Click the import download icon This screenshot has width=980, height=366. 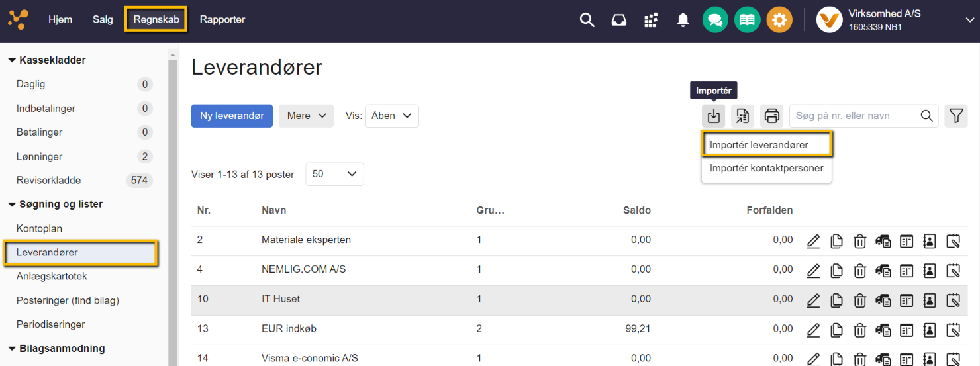coord(713,116)
